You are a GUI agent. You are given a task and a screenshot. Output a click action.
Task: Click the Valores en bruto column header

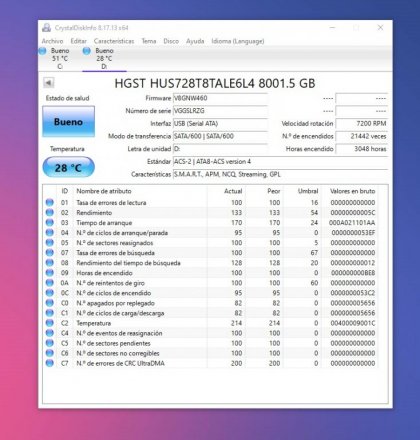coord(352,191)
